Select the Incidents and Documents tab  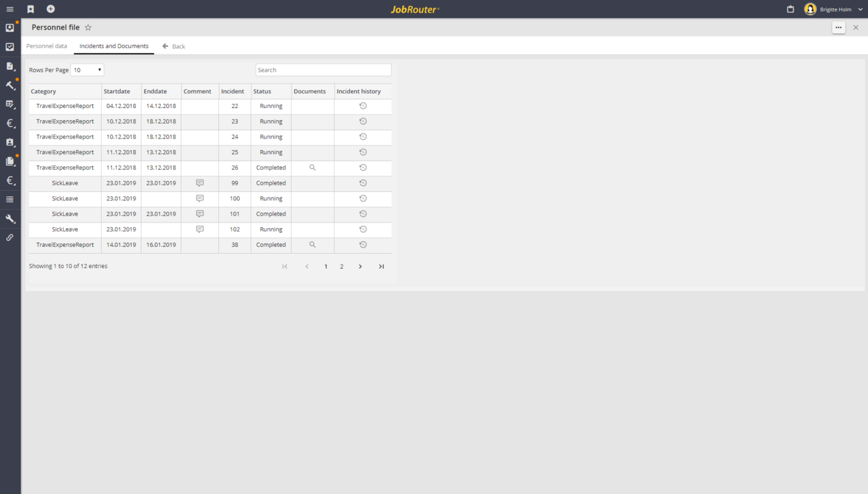(113, 46)
